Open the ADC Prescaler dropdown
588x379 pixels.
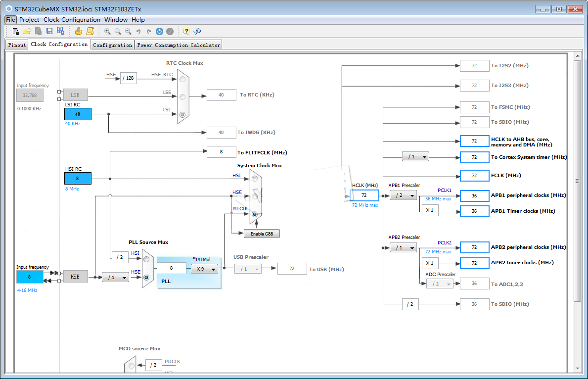point(440,284)
